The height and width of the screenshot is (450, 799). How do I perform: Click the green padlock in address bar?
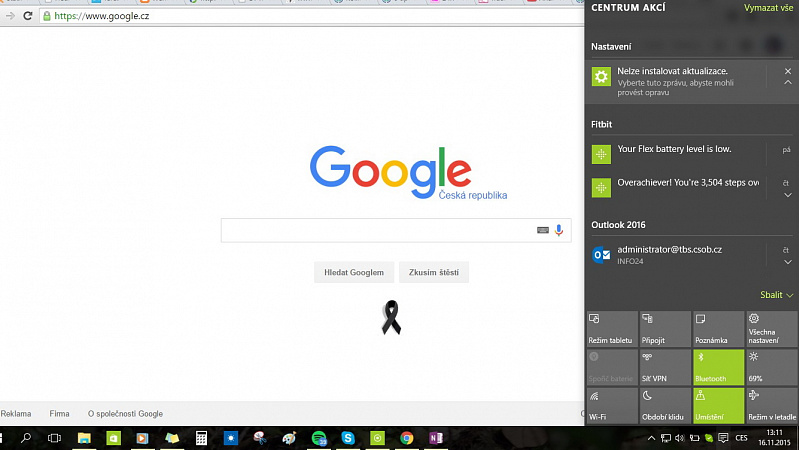pos(47,16)
